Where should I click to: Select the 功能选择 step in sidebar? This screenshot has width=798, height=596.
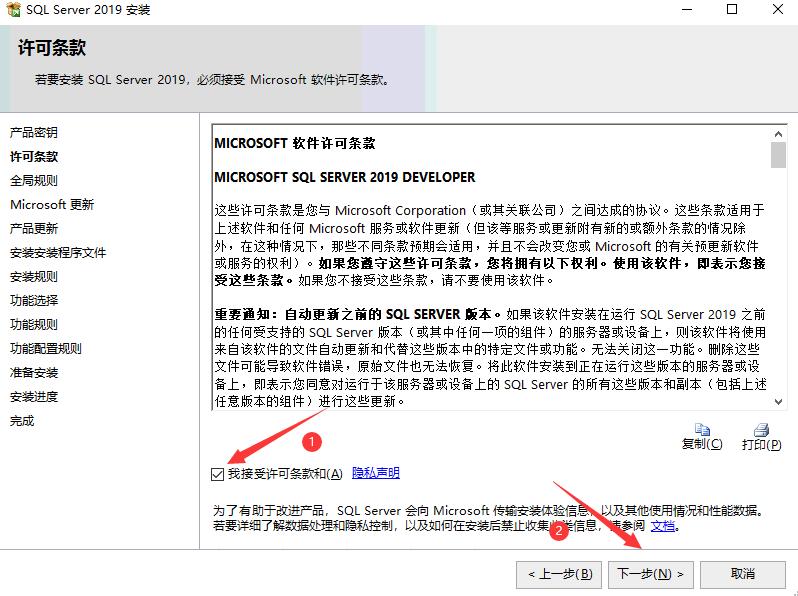point(34,301)
